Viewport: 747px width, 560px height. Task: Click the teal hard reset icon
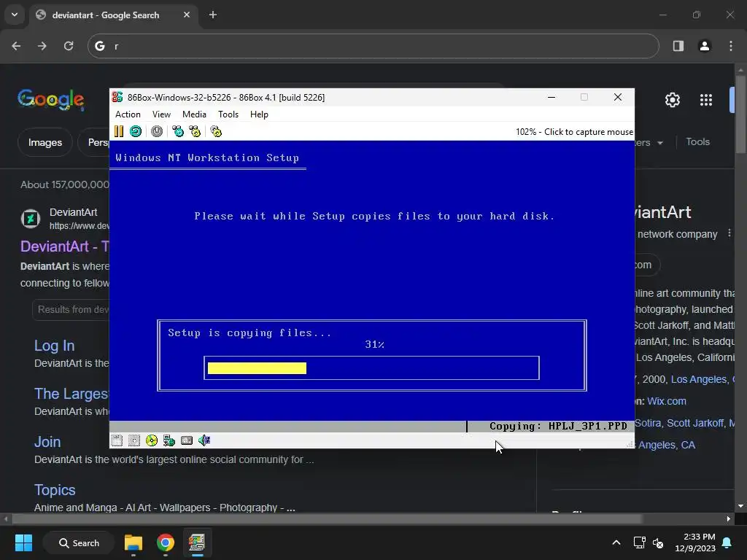point(136,131)
